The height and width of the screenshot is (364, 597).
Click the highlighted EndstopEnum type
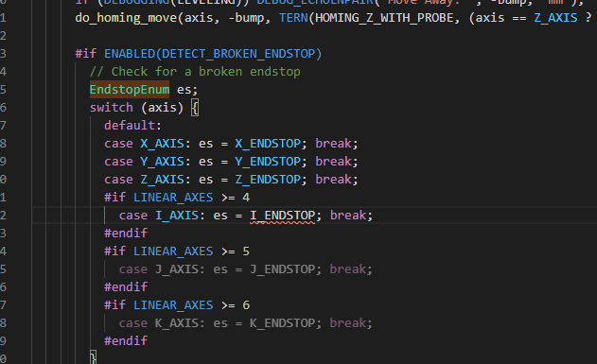point(130,90)
